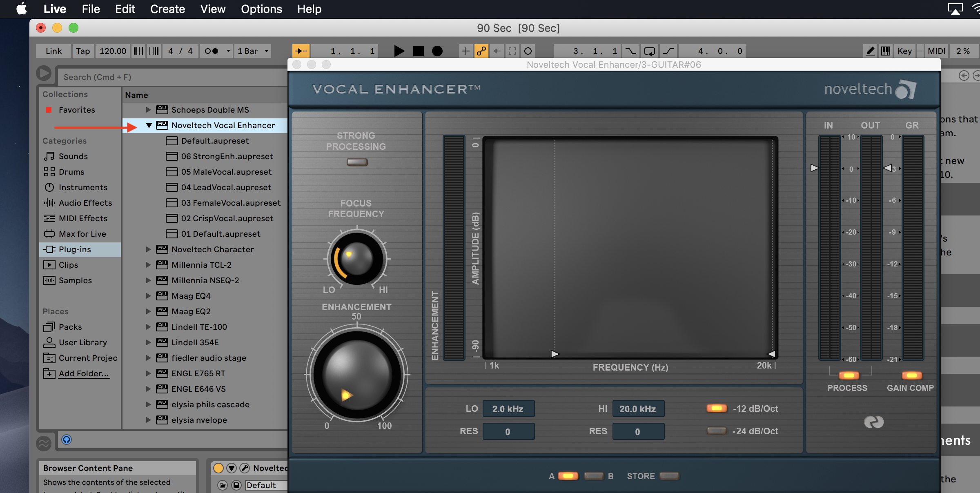This screenshot has width=980, height=493.
Task: Toggle the GAIN COMP button
Action: [x=911, y=375]
